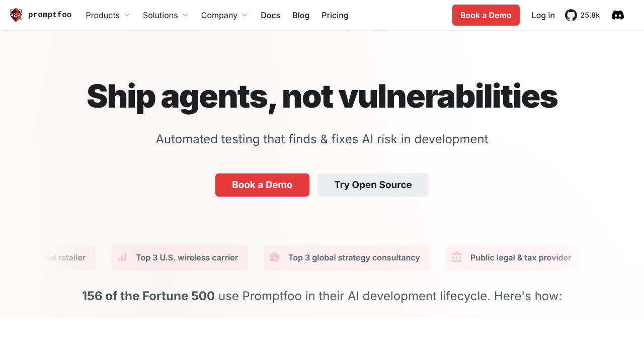This screenshot has width=644, height=362.
Task: Click the Try Open Source button
Action: pyautogui.click(x=373, y=185)
